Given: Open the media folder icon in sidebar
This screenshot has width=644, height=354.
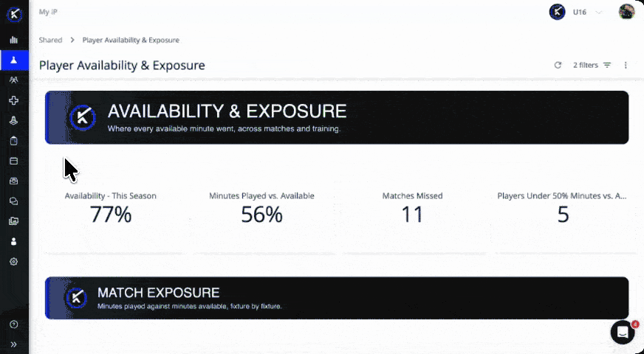Looking at the screenshot, I should tap(14, 221).
